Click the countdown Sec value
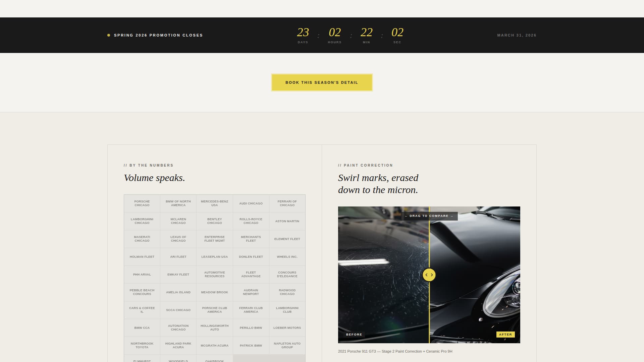This screenshot has width=644, height=362. pyautogui.click(x=397, y=32)
